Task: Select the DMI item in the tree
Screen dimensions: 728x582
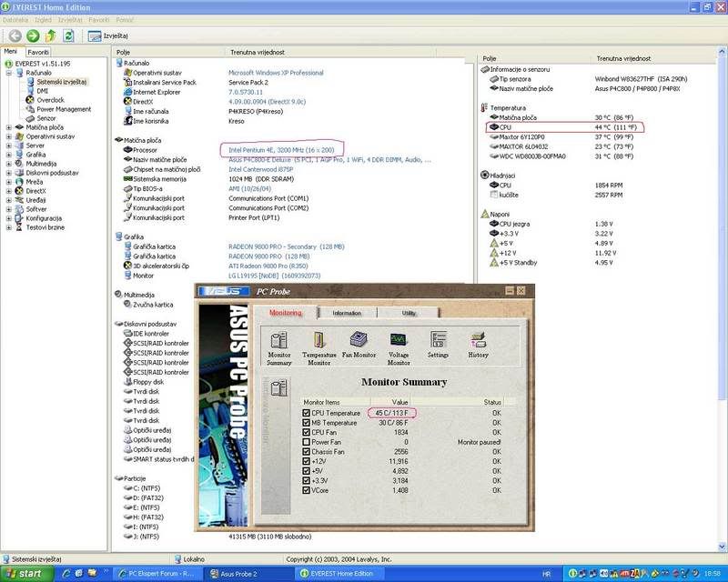Action: point(42,91)
